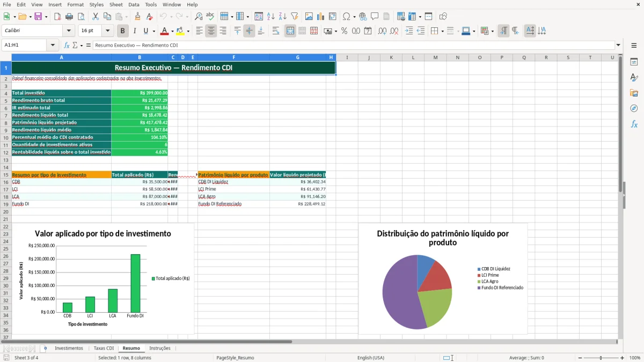Export the sheet directly as PDF
Image resolution: width=644 pixels, height=362 pixels.
pos(57,17)
